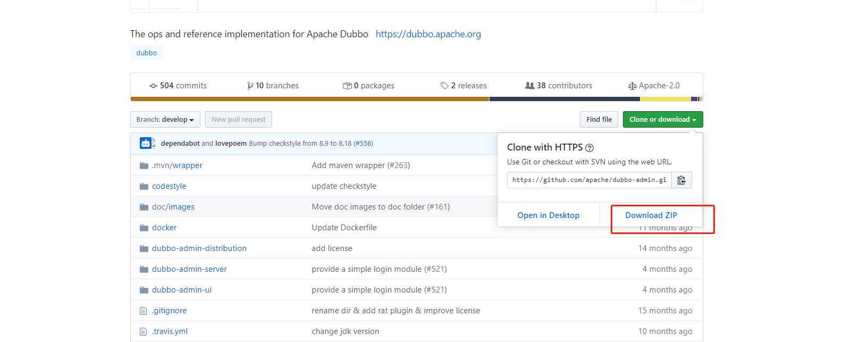
Task: Copy clone URL to clipboard icon
Action: 681,180
